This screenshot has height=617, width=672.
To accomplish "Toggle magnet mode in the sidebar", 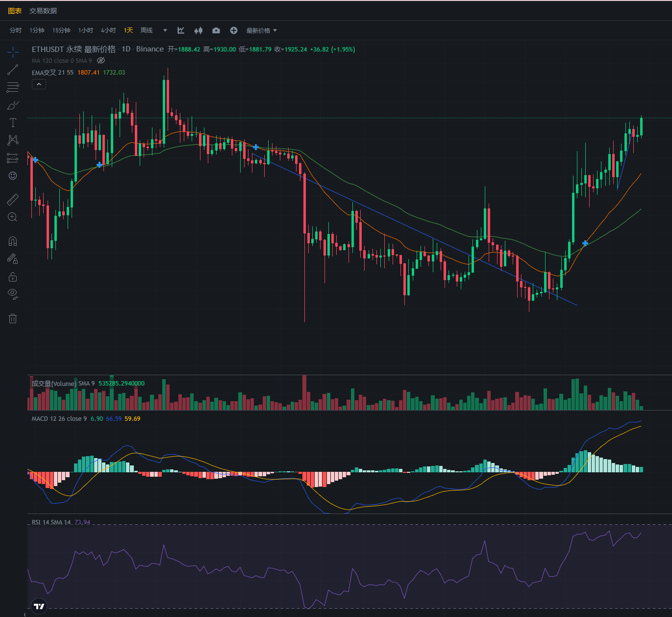I will [13, 241].
